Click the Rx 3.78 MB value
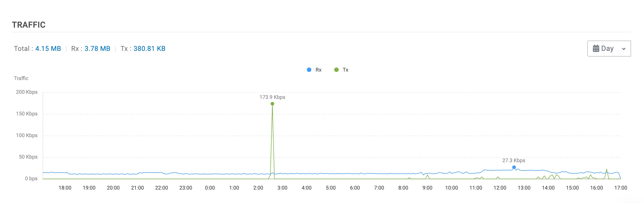644x203 pixels. pyautogui.click(x=97, y=49)
